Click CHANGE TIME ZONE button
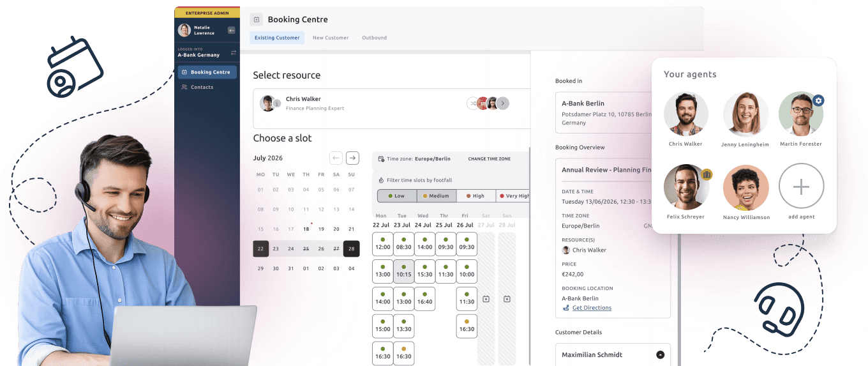The image size is (868, 366). 490,159
